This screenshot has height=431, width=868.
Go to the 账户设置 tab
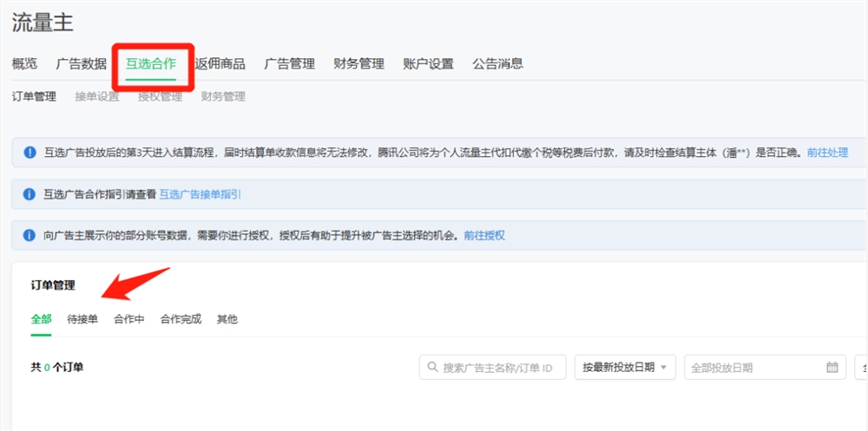coord(428,63)
